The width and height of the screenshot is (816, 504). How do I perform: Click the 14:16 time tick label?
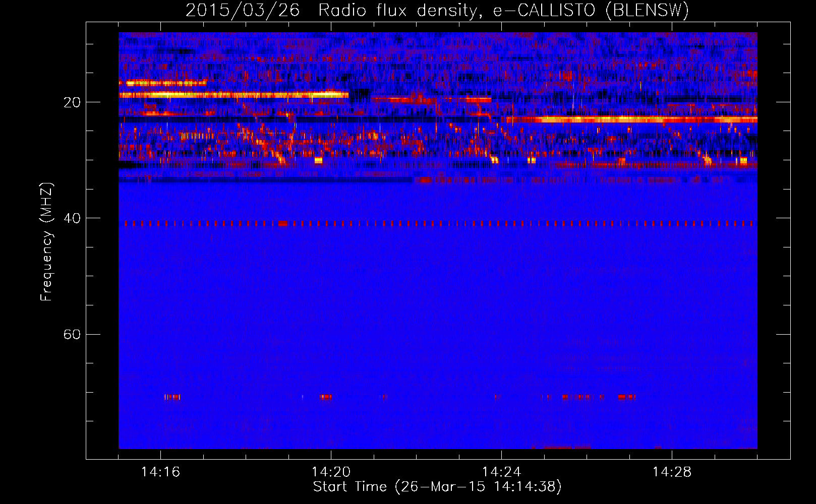coord(161,472)
